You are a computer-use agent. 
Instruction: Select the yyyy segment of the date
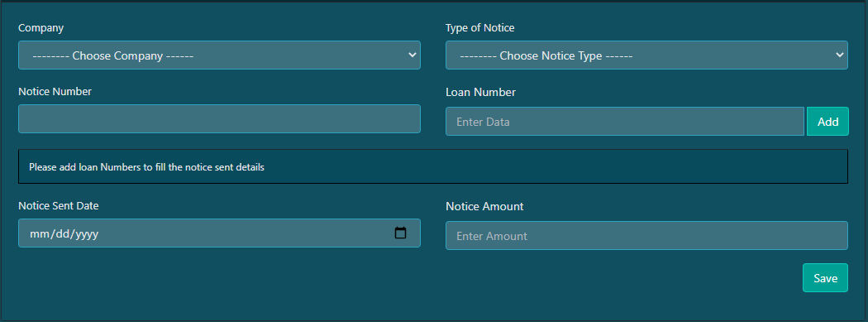point(87,234)
